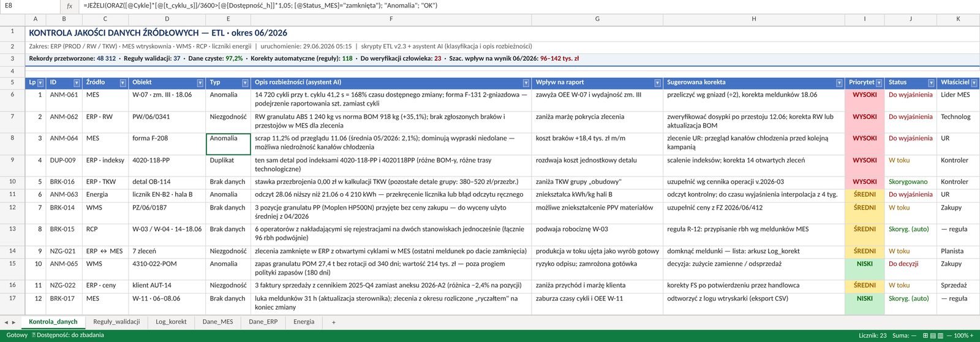The height and width of the screenshot is (342, 980).
Task: Add a new sheet with the plus
Action: pyautogui.click(x=334, y=322)
